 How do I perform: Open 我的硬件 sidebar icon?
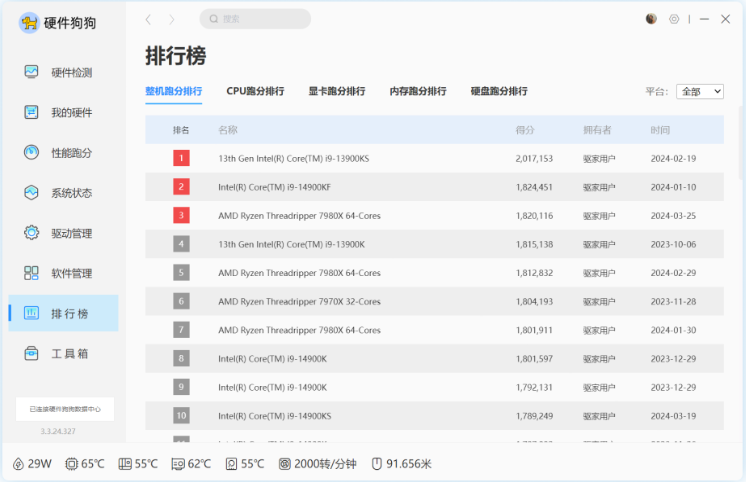(31, 112)
